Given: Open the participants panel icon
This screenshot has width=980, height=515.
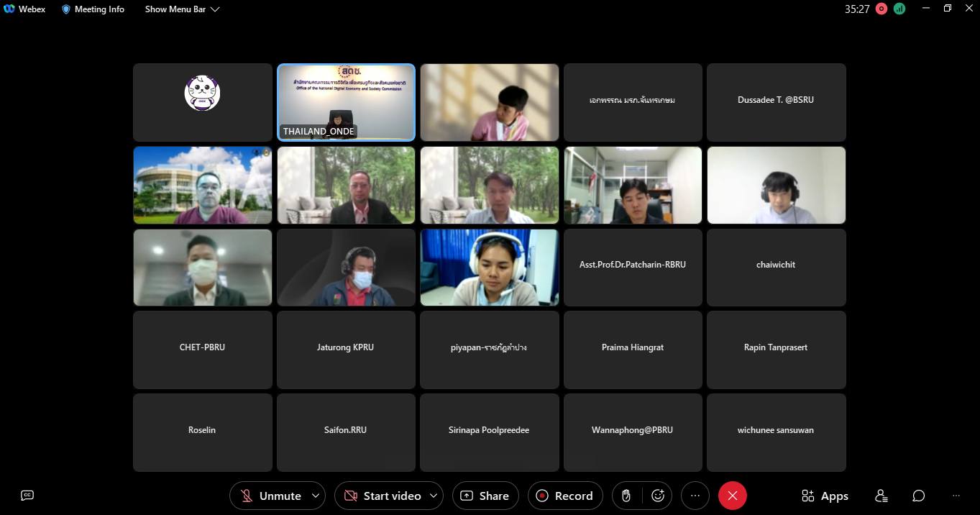Looking at the screenshot, I should pos(881,496).
